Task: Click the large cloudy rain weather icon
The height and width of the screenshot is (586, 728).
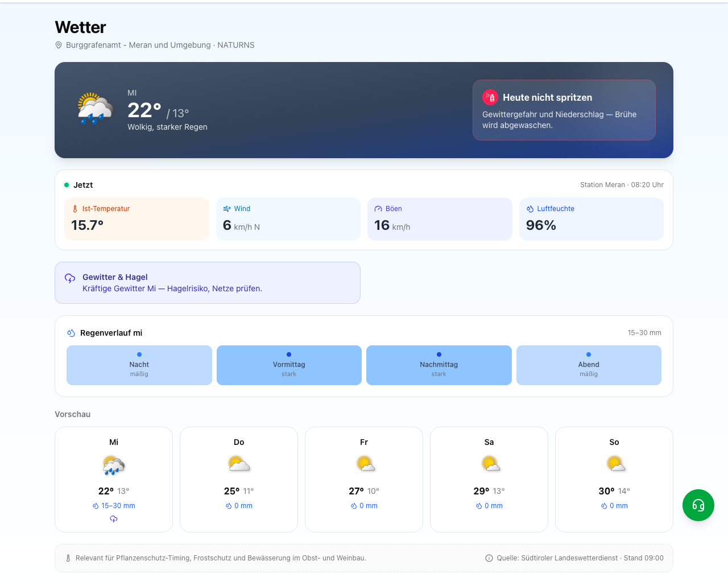Action: [95, 109]
